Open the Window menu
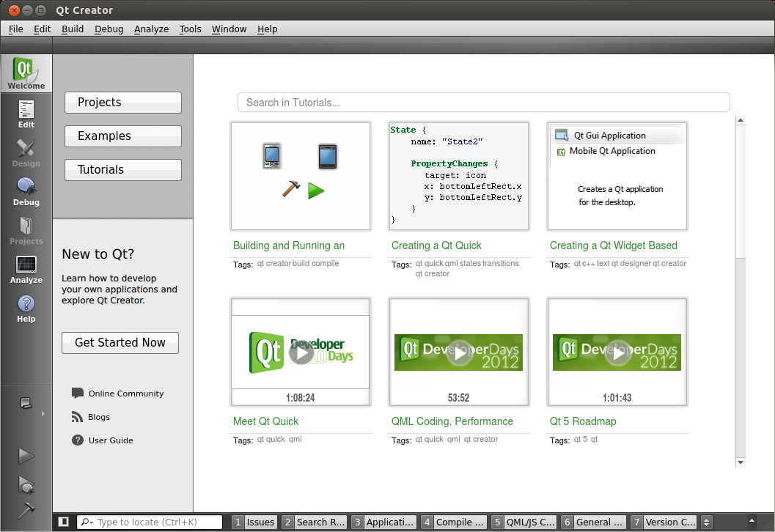Viewport: 775px width, 532px height. click(x=229, y=29)
